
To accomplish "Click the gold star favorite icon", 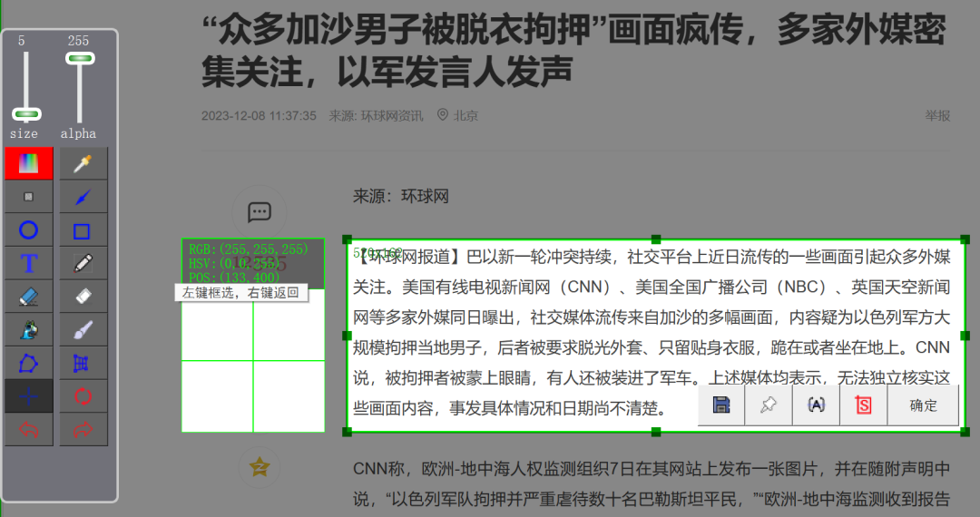I will (x=260, y=466).
